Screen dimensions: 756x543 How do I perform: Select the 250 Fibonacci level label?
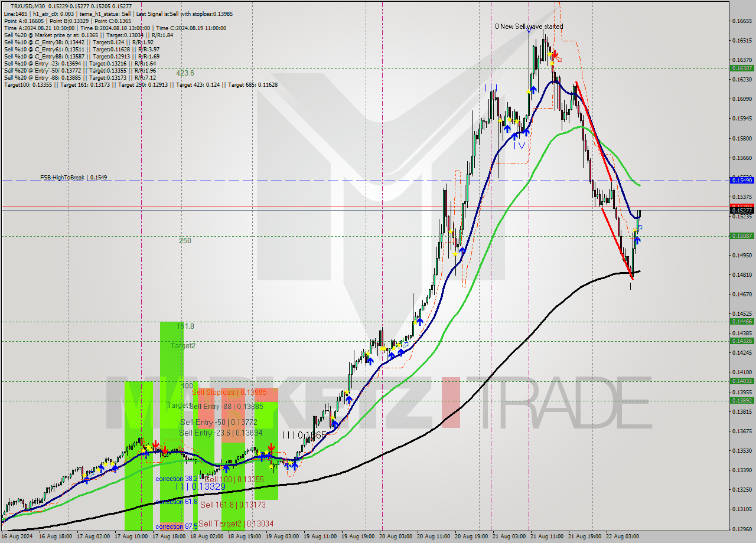click(x=185, y=241)
